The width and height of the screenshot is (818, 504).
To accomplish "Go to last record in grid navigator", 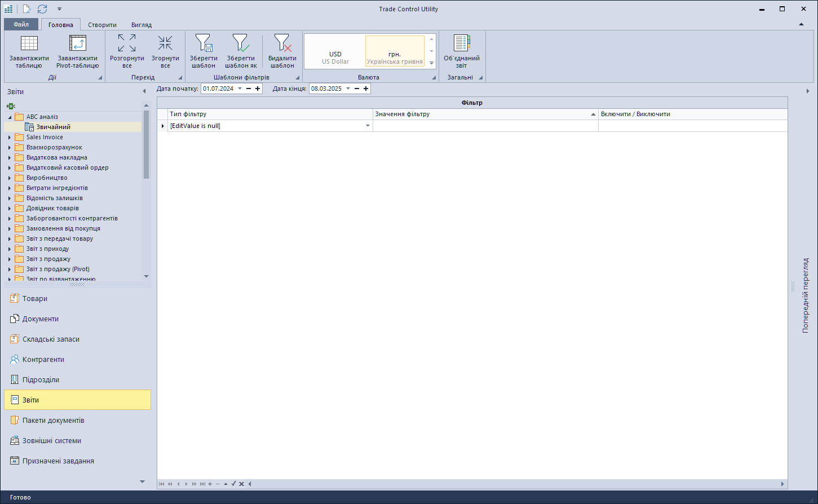I will (x=202, y=484).
